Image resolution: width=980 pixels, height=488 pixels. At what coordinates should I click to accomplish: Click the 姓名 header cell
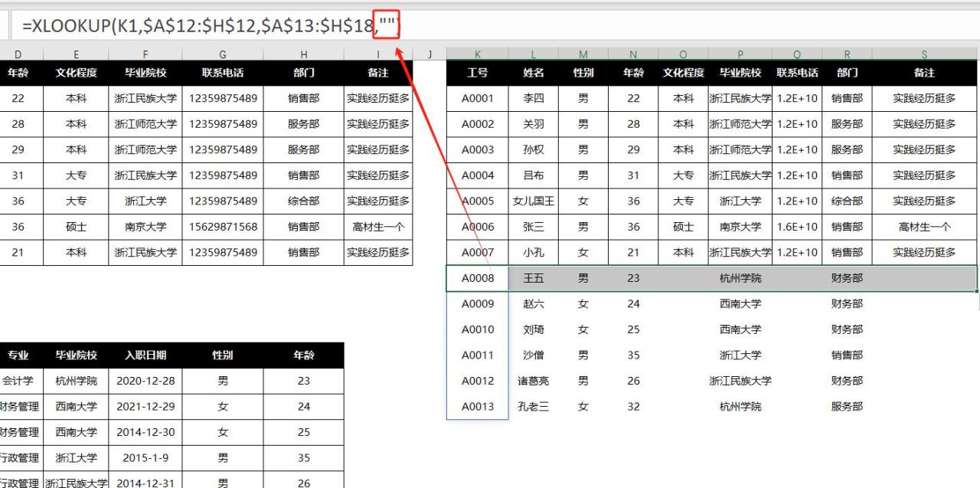pos(534,73)
